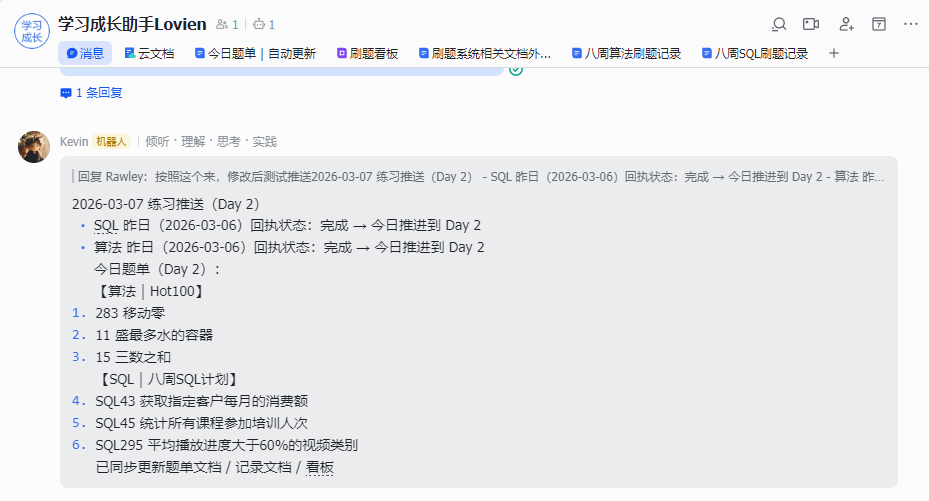The width and height of the screenshot is (929, 501).
Task: Open the more options ellipsis menu
Action: point(910,24)
